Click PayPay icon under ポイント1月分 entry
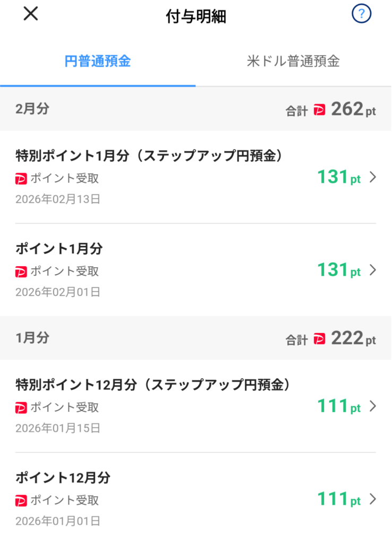 [21, 272]
